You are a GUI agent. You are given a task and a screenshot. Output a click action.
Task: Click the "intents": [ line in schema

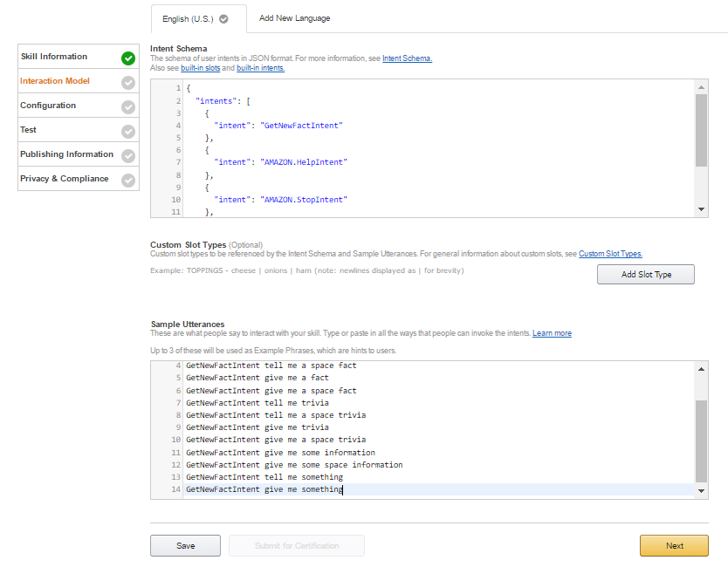click(x=223, y=101)
